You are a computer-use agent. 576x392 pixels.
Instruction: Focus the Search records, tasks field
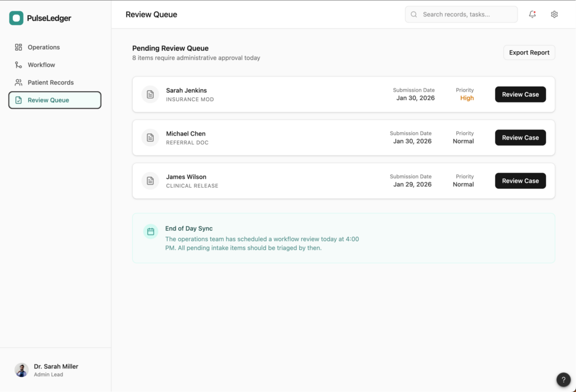tap(461, 14)
